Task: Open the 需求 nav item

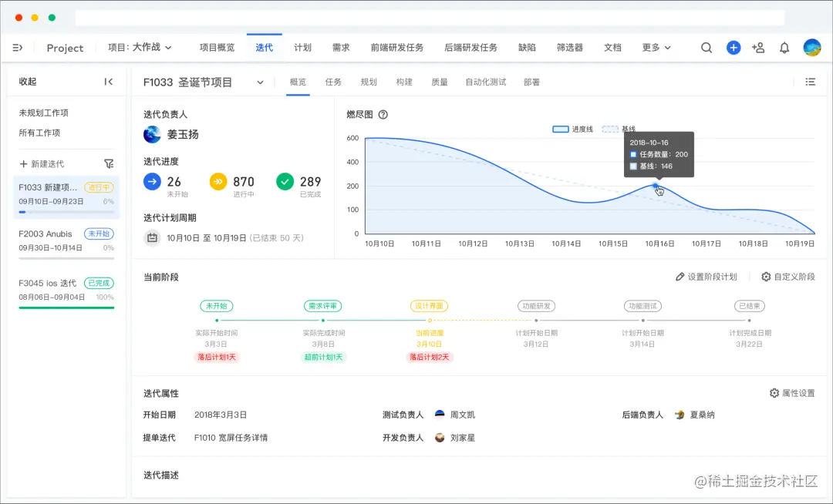Action: (341, 48)
